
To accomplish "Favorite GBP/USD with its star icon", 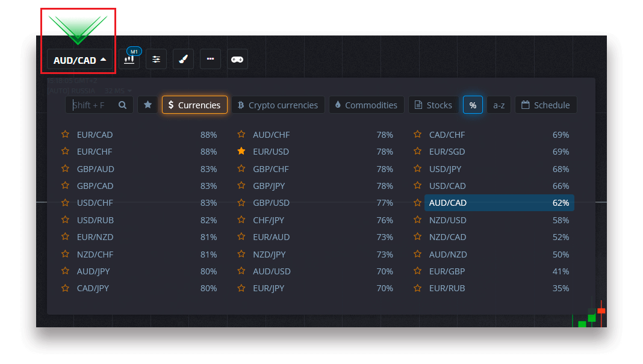I will [241, 203].
